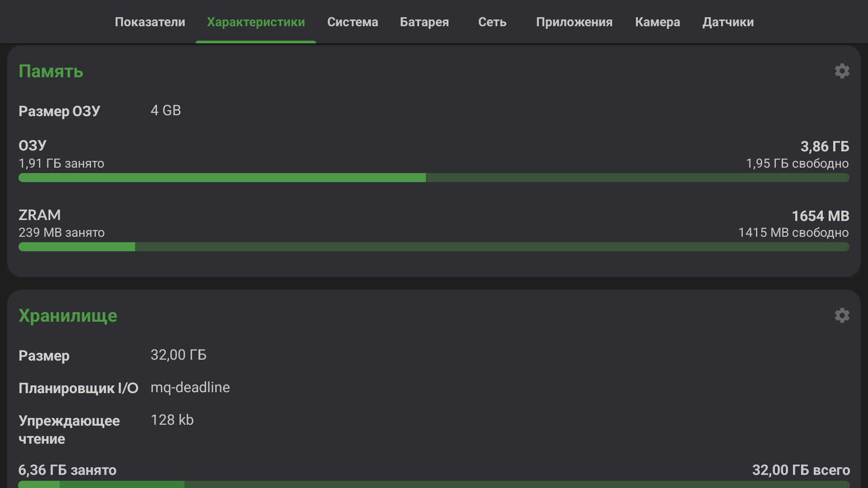Open the Датчики tab
This screenshot has height=488, width=868.
(728, 22)
